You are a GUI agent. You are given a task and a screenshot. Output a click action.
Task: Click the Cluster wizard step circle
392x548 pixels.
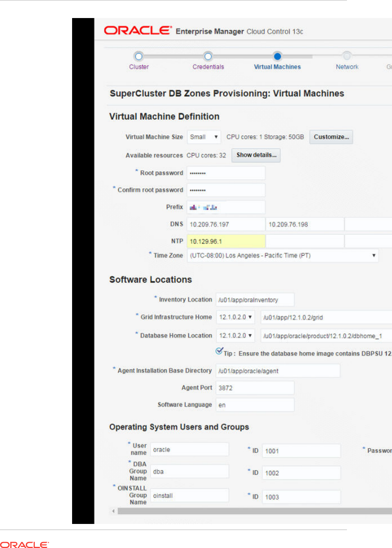[139, 56]
